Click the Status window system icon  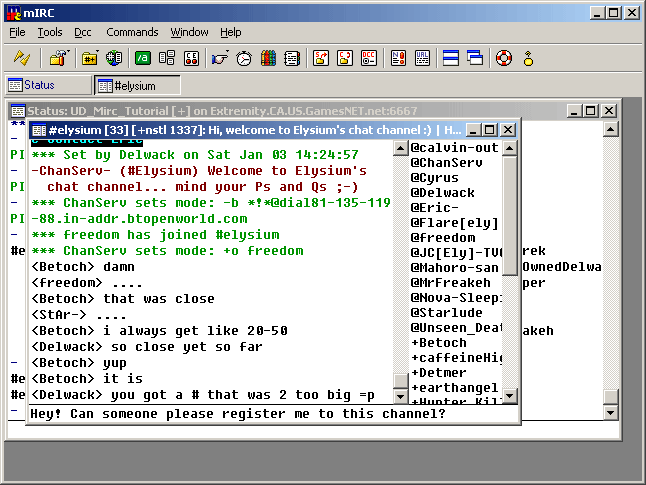tap(18, 111)
